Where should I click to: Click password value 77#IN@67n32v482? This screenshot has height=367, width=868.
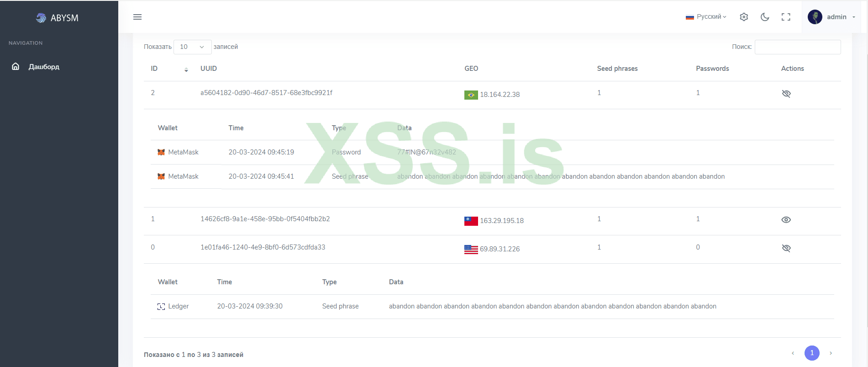coord(426,152)
